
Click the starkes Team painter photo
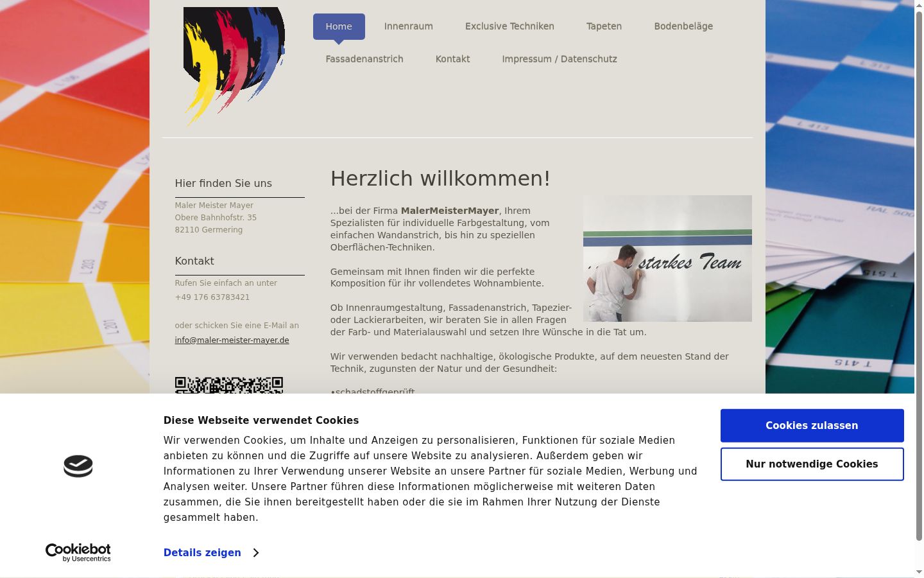[x=667, y=258]
